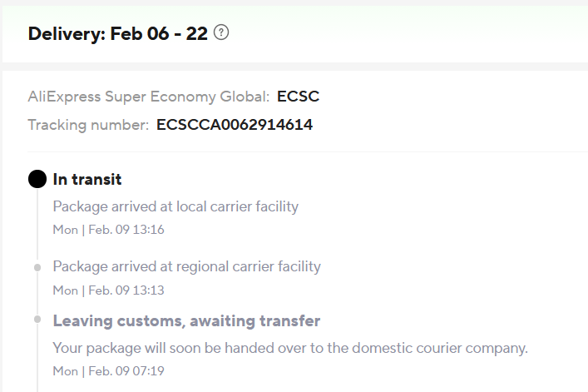Click the delivery date help question mark icon
The height and width of the screenshot is (392, 588).
[220, 33]
